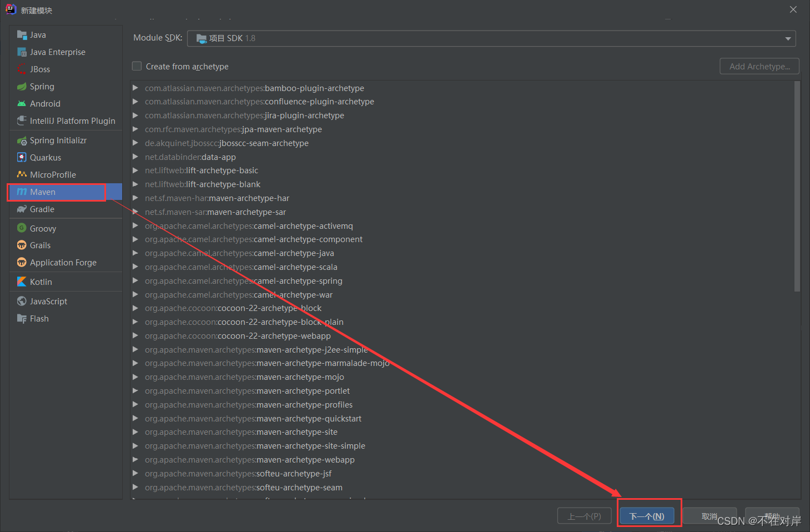Click the archetype list vertical scrollbar
810x532 pixels.
797,187
